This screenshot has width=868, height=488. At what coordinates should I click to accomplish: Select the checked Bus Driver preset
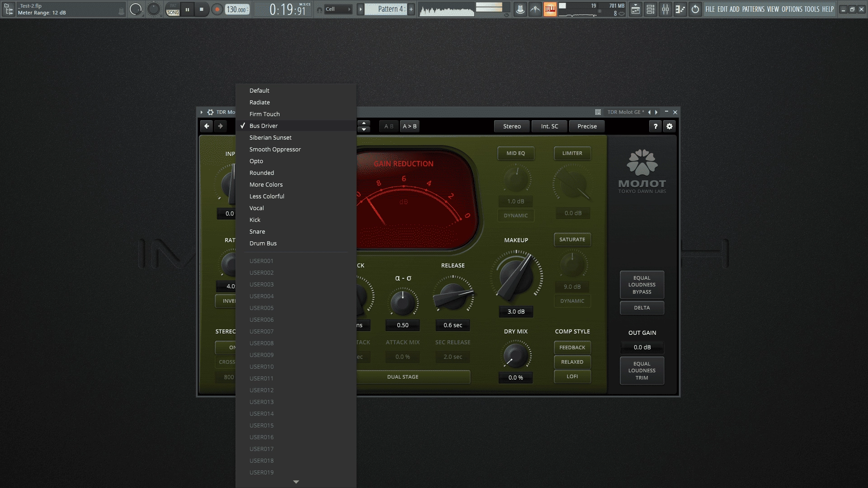point(296,126)
